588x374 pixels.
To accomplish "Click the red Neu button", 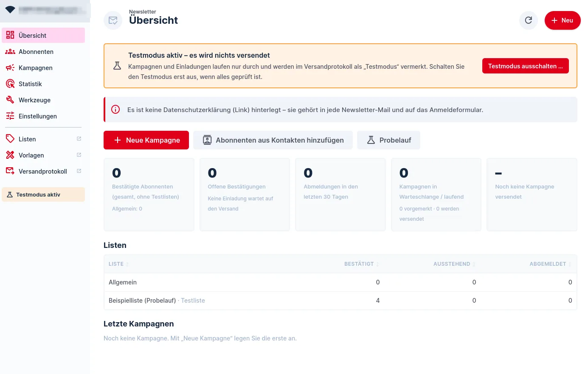I will [563, 20].
